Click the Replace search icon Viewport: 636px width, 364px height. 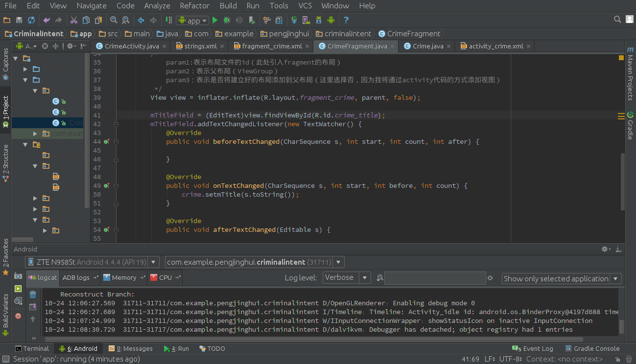[126, 20]
